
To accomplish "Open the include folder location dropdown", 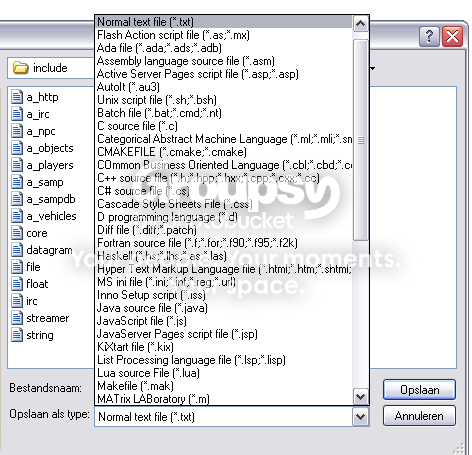I will click(373, 68).
